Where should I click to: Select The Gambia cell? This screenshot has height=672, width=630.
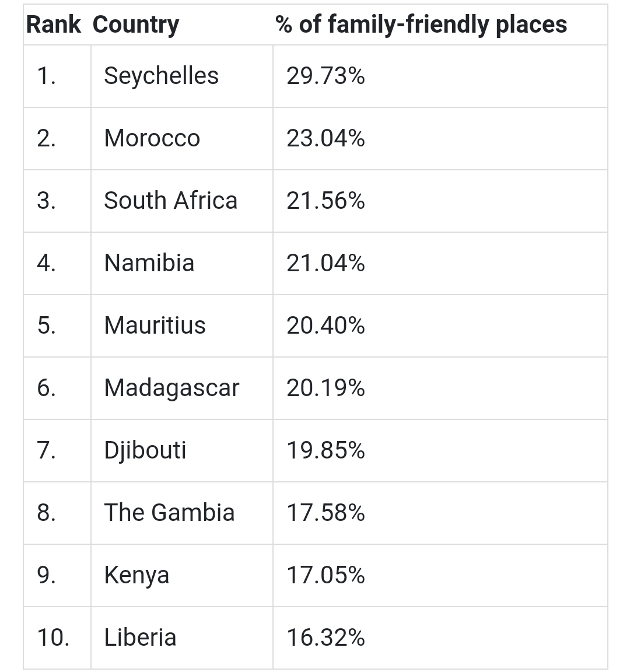169,513
